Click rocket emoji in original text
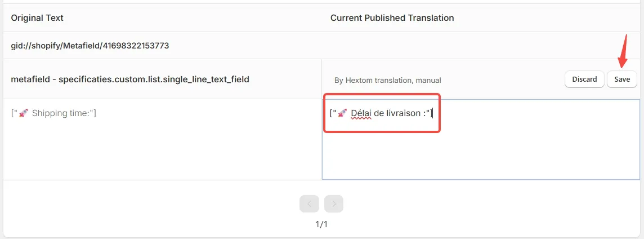644x239 pixels. click(24, 113)
